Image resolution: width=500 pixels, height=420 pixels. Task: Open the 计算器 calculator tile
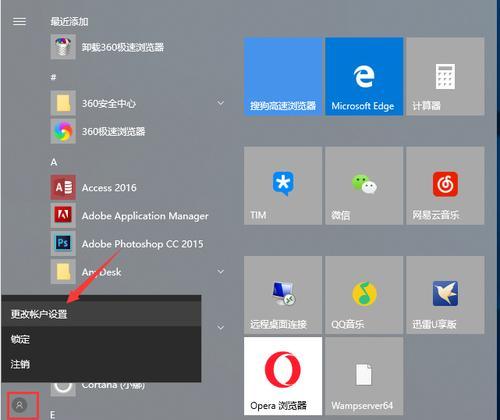(x=445, y=76)
